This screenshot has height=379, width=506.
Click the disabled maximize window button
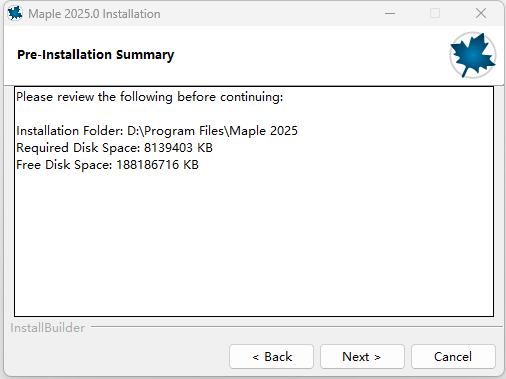(x=435, y=14)
